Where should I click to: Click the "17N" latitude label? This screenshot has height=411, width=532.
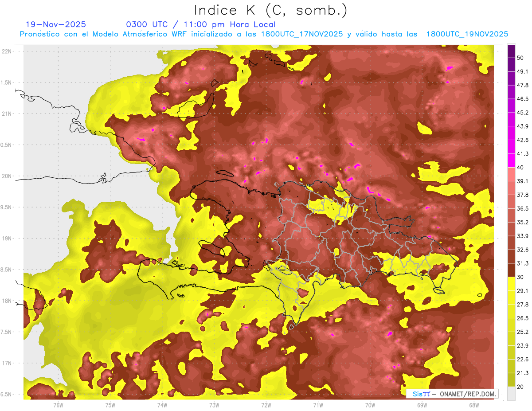point(6,363)
